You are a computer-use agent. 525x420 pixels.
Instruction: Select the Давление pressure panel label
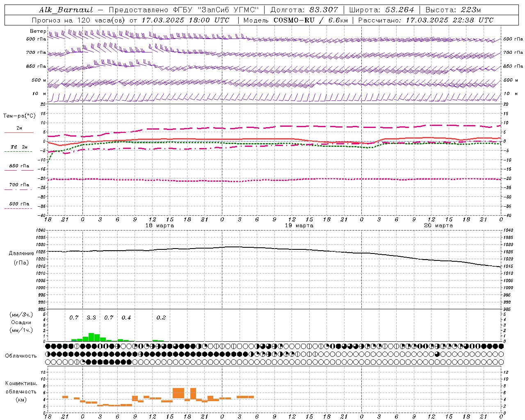tap(21, 253)
